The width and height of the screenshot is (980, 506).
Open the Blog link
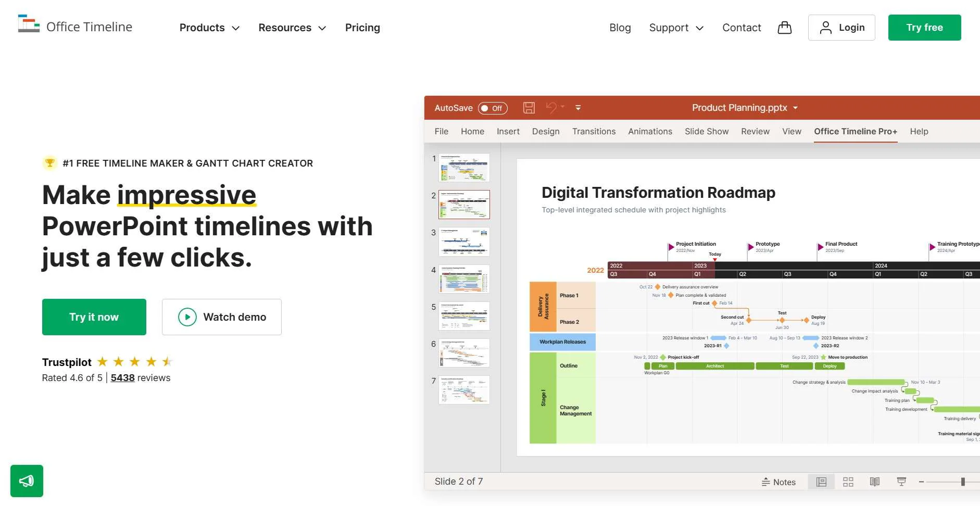(x=620, y=28)
